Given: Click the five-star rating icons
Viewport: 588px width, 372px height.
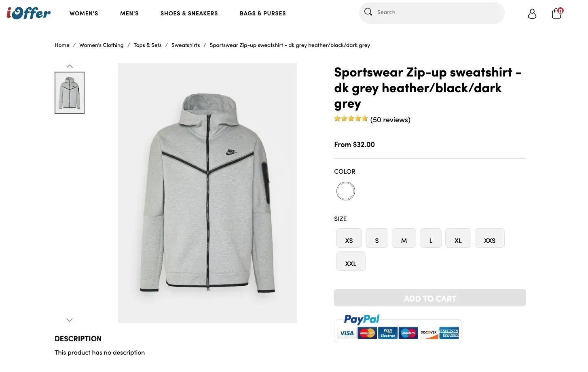Looking at the screenshot, I should (x=351, y=119).
